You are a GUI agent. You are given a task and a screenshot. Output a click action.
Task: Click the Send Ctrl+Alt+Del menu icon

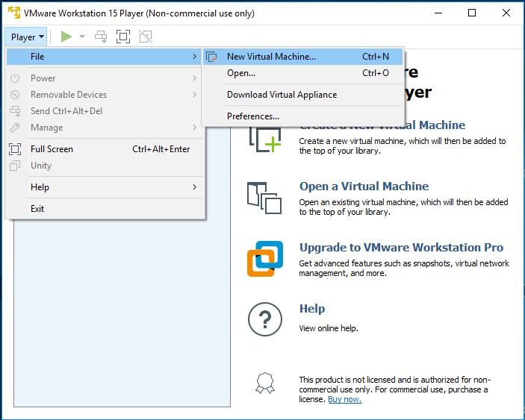tap(15, 111)
